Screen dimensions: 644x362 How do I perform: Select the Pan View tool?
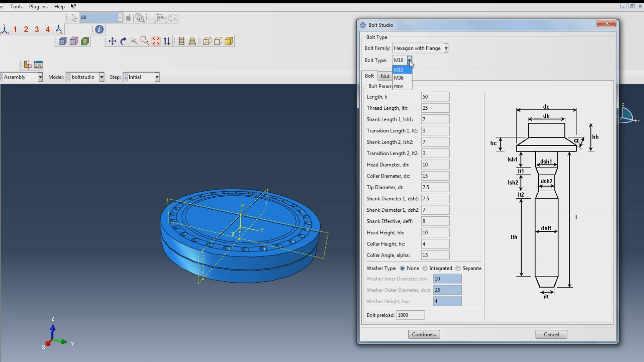point(113,41)
